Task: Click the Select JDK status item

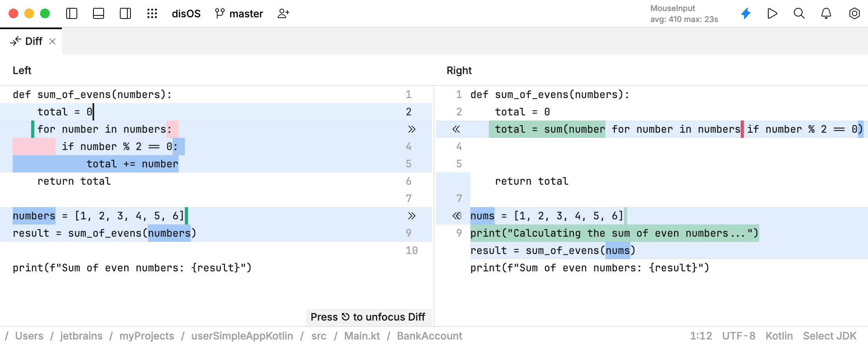Action: tap(829, 336)
